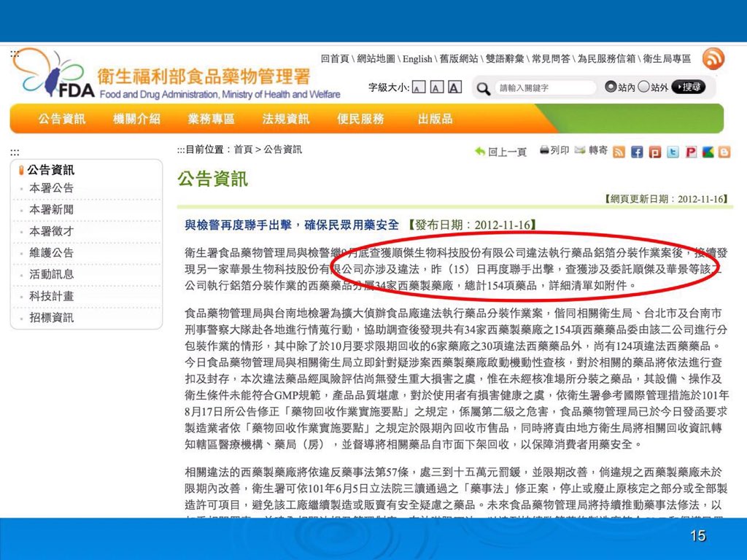
Task: Click the 轉寄 forward button
Action: tap(591, 150)
